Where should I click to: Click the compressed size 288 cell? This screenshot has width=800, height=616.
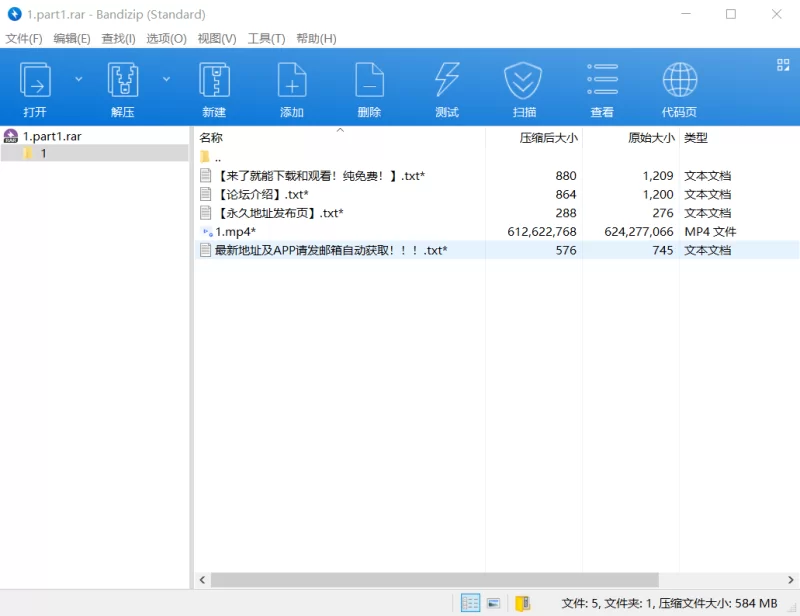pyautogui.click(x=566, y=213)
